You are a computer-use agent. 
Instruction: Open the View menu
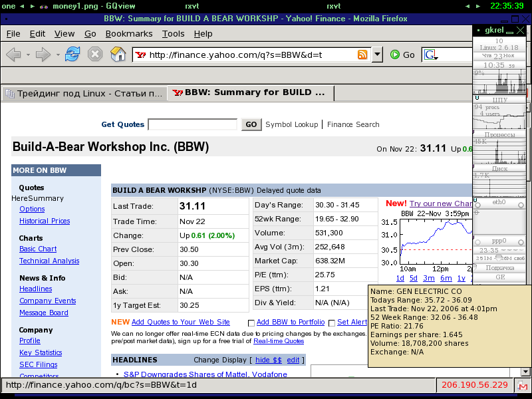[x=65, y=34]
